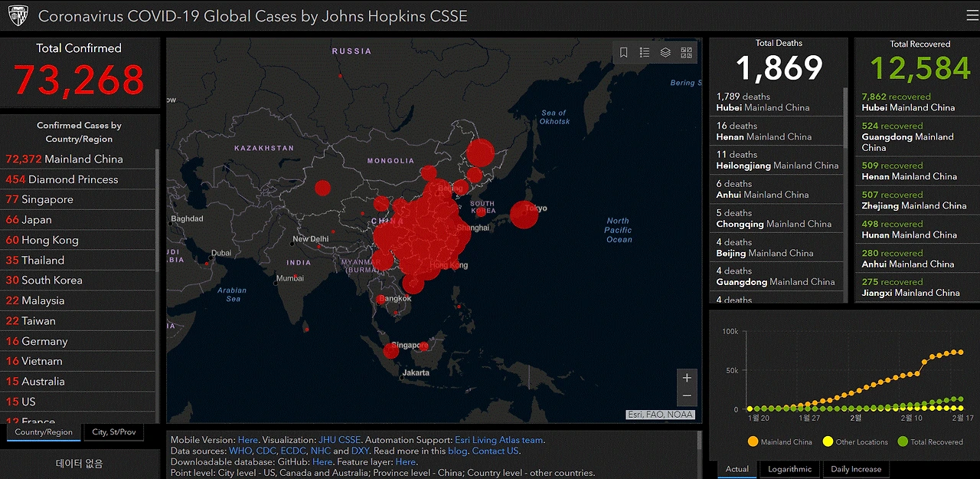Zoom out with the map minus button
The image size is (980, 479).
[x=687, y=396]
